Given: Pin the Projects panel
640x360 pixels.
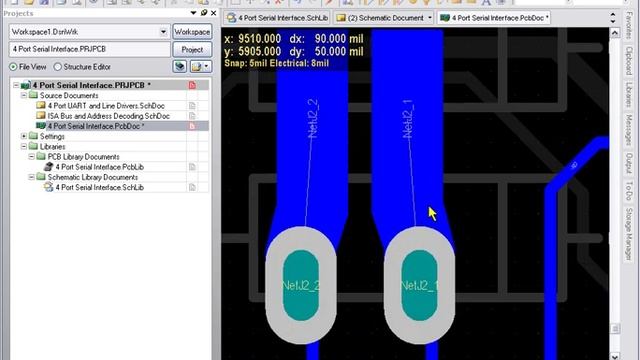Looking at the screenshot, I should click(x=204, y=13).
